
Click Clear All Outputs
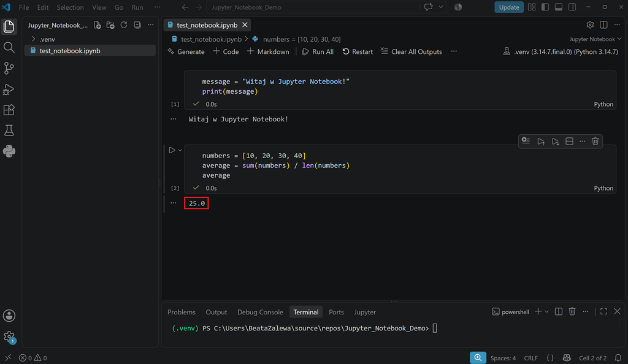(x=411, y=51)
